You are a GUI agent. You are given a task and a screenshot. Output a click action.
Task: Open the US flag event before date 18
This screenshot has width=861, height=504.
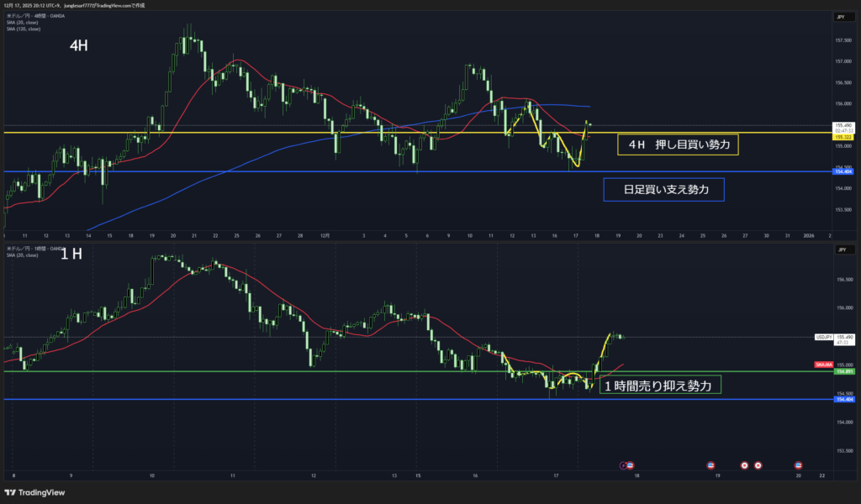tap(631, 465)
